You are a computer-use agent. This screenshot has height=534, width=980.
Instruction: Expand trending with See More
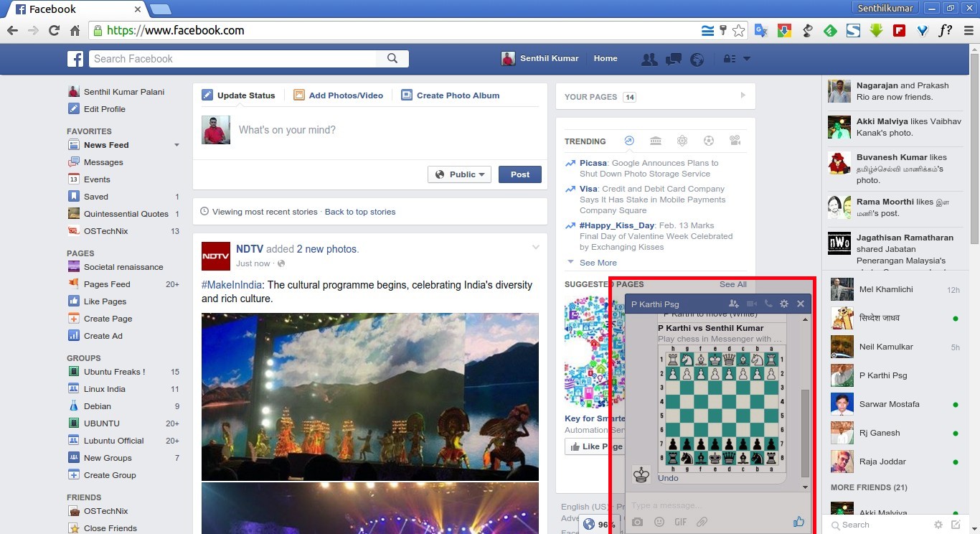(x=598, y=263)
